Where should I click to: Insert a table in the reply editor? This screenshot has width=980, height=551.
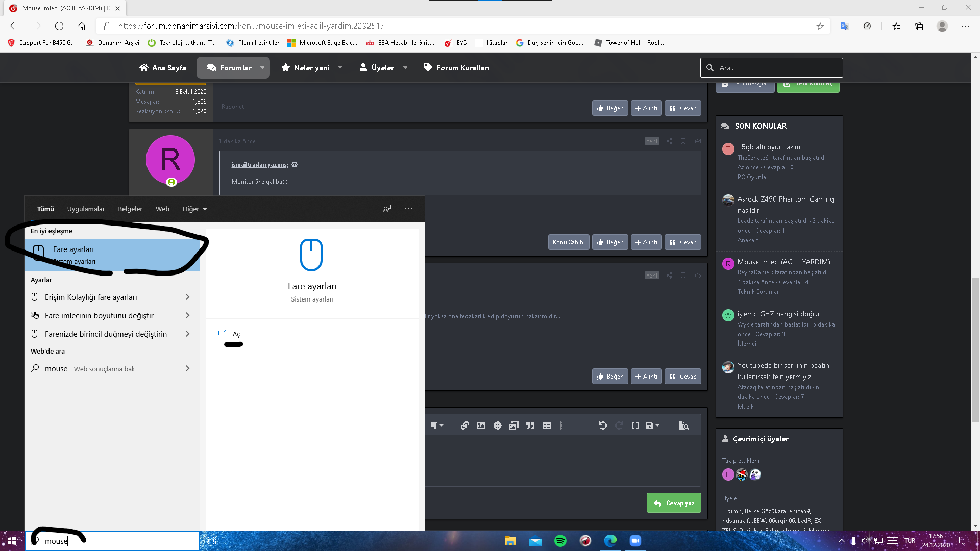pyautogui.click(x=547, y=425)
